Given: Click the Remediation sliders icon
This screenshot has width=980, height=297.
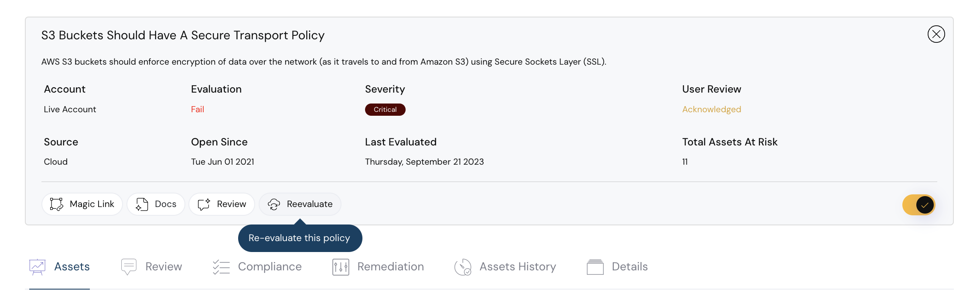Looking at the screenshot, I should pyautogui.click(x=341, y=266).
